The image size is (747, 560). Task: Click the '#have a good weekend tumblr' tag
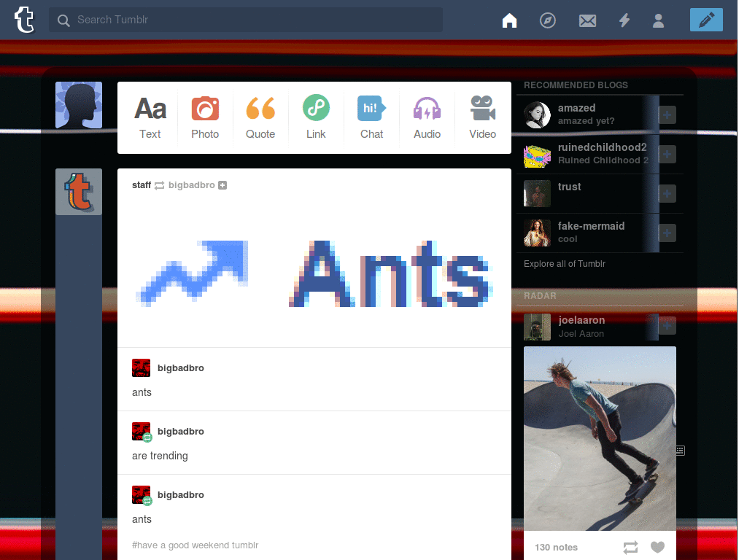[196, 545]
